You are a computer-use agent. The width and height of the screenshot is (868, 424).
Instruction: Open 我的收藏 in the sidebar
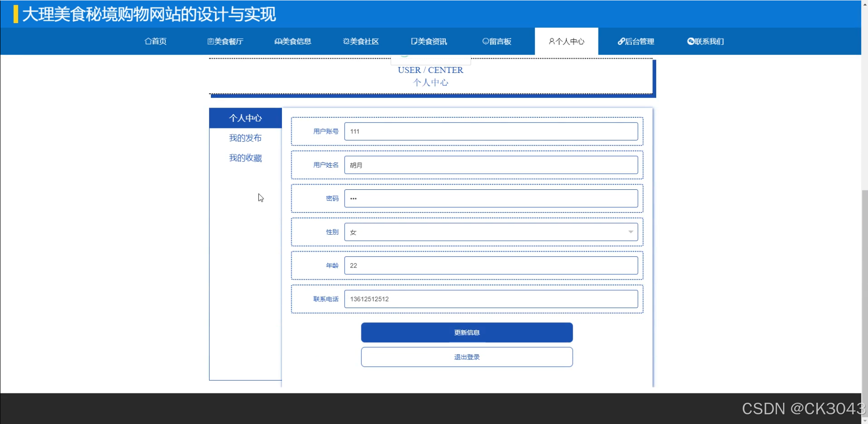245,157
